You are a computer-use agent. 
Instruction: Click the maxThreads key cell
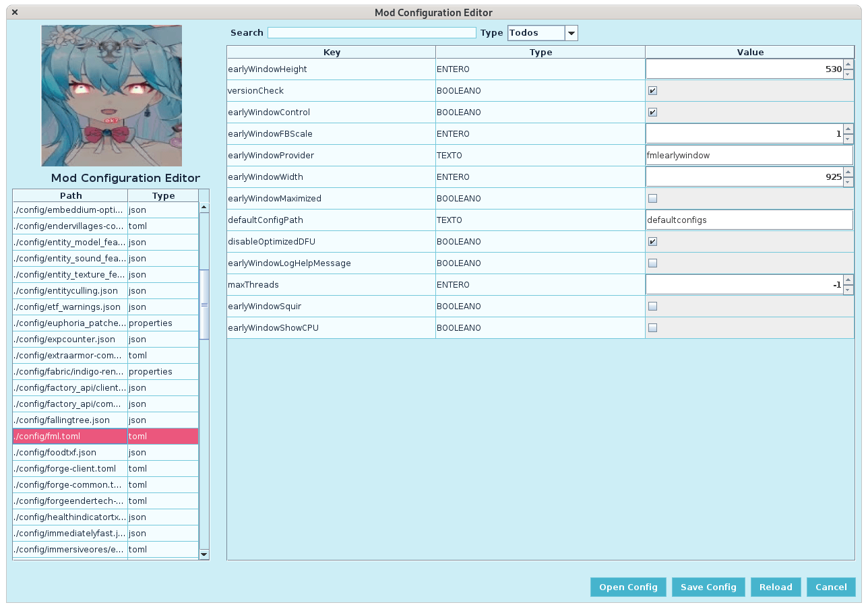(332, 285)
